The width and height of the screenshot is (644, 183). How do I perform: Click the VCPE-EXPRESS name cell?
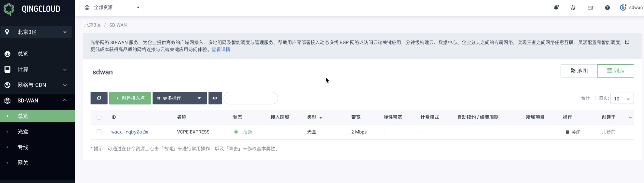tap(193, 132)
